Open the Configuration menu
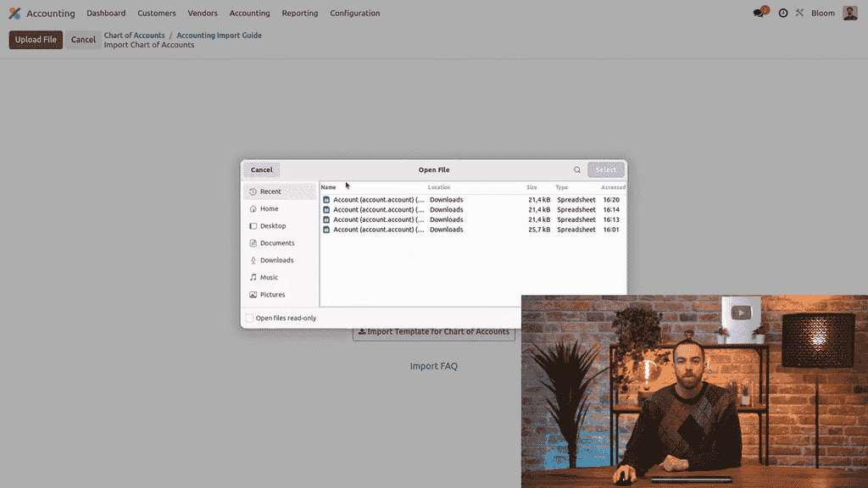868x488 pixels. [x=355, y=14]
